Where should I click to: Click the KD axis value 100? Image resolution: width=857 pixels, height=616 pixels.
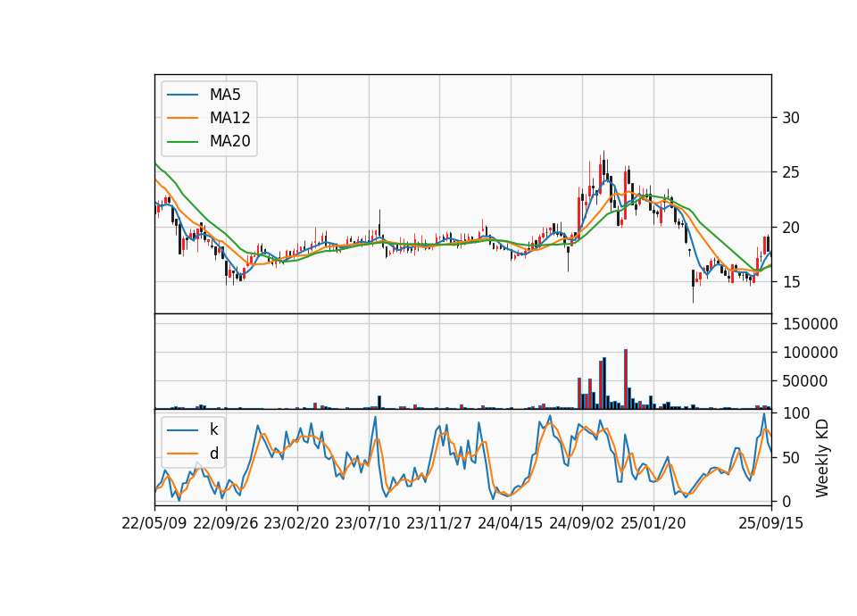pyautogui.click(x=795, y=413)
